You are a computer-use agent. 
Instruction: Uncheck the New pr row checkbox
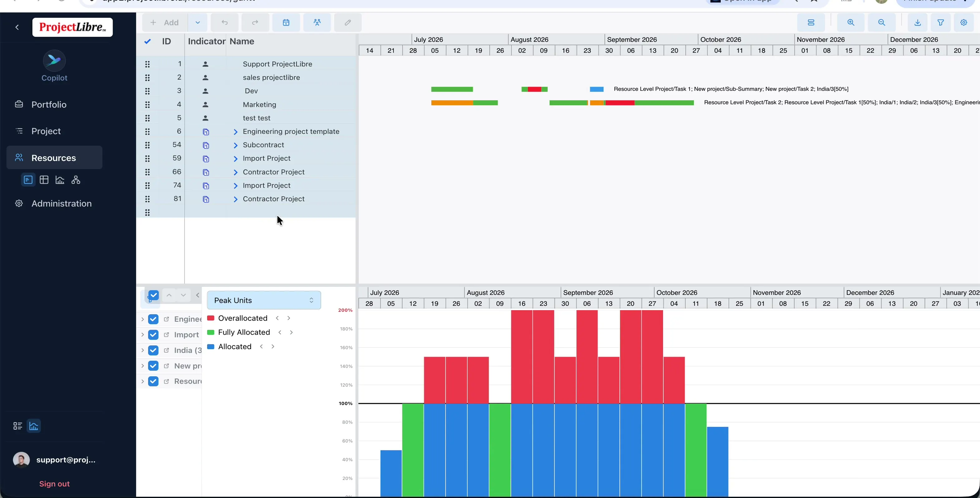click(x=153, y=366)
